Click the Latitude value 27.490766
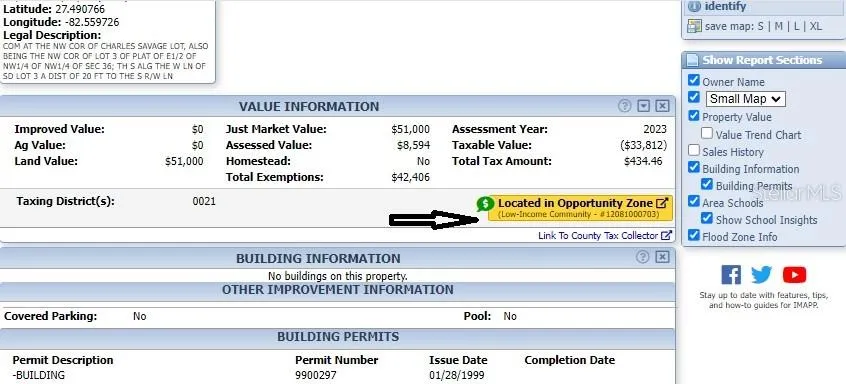This screenshot has width=846, height=384. pyautogui.click(x=80, y=9)
